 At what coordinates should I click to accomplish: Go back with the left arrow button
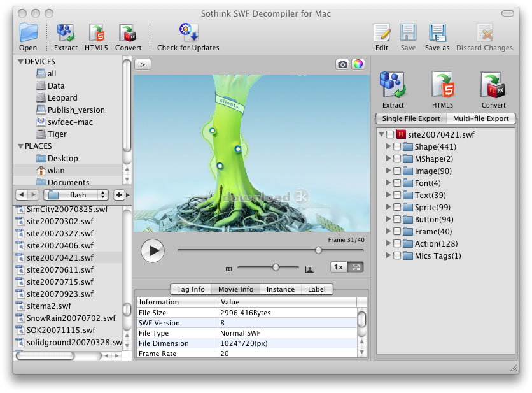point(22,195)
